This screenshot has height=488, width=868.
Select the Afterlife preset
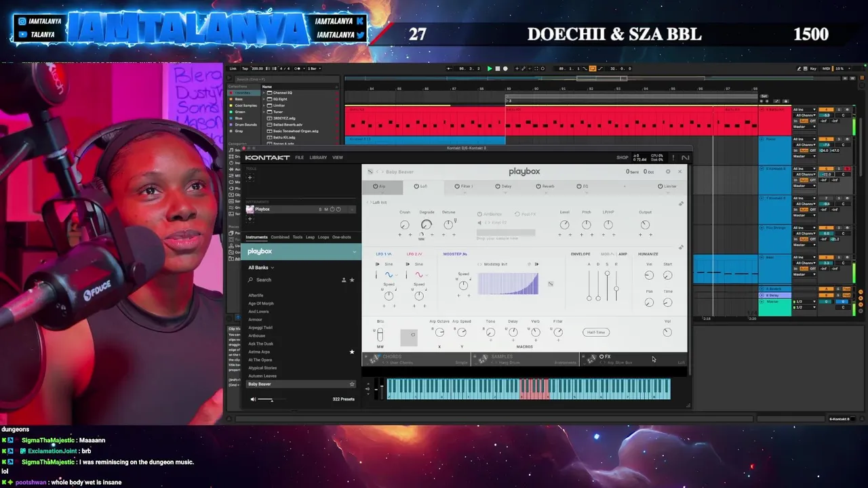[256, 296]
